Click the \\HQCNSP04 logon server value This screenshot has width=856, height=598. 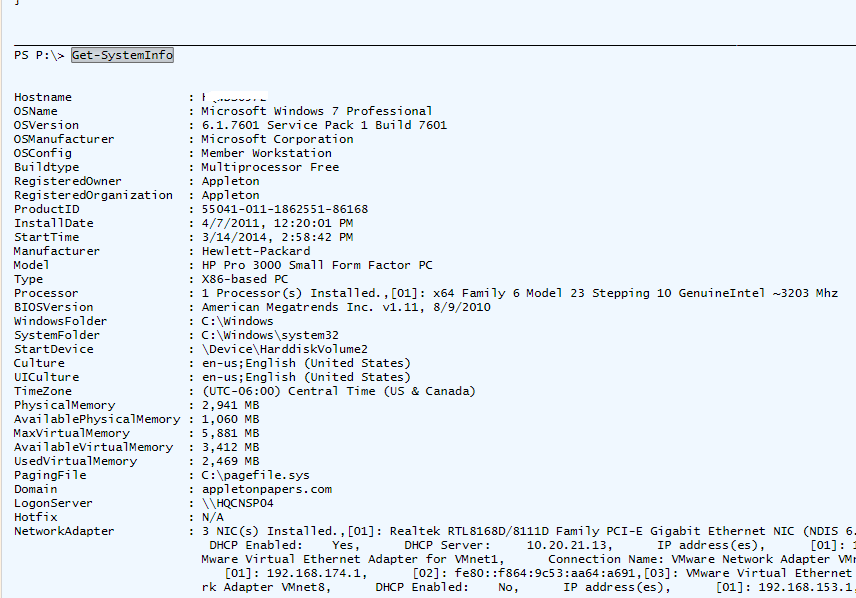click(x=237, y=503)
